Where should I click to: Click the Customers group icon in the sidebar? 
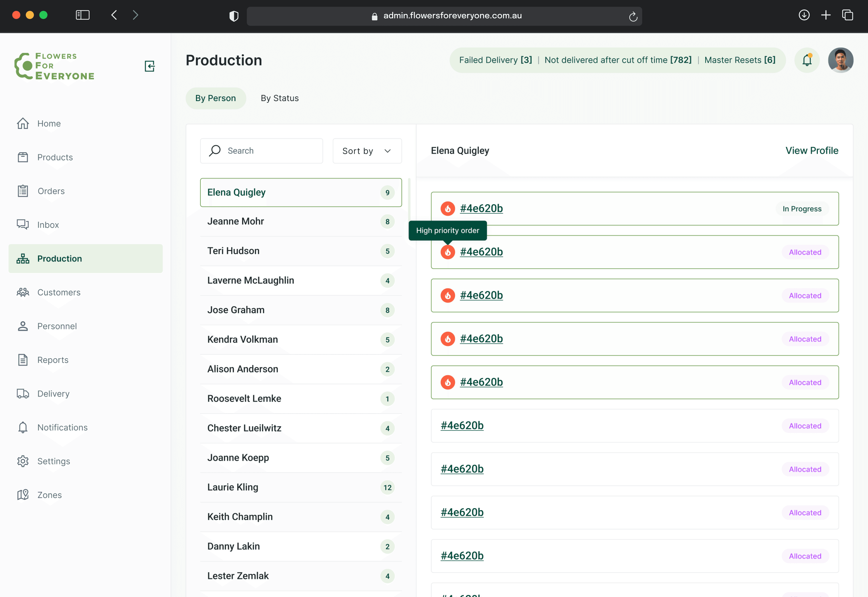[23, 292]
